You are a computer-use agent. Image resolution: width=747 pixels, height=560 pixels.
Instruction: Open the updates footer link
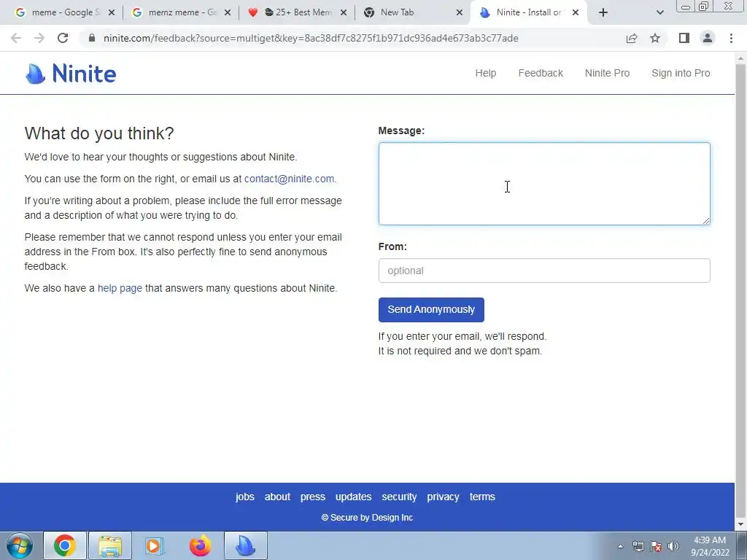coord(354,497)
